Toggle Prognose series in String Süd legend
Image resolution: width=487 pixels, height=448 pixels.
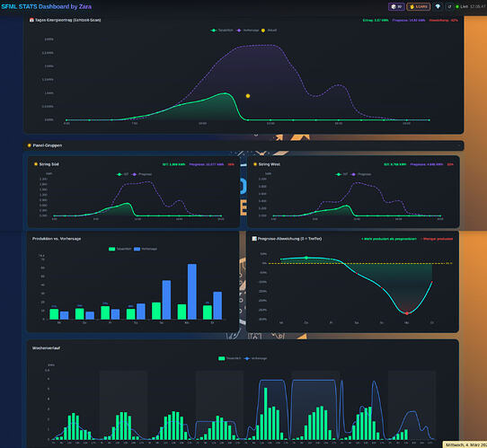point(142,174)
